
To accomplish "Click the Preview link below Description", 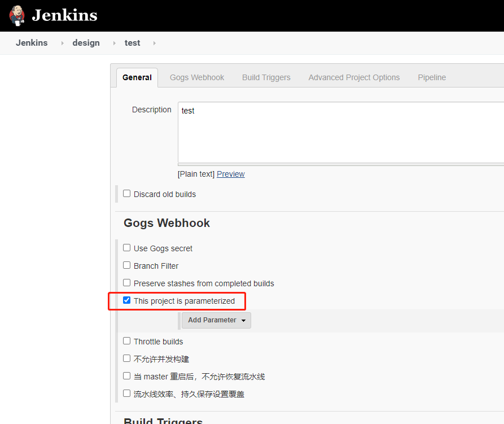I will click(230, 174).
